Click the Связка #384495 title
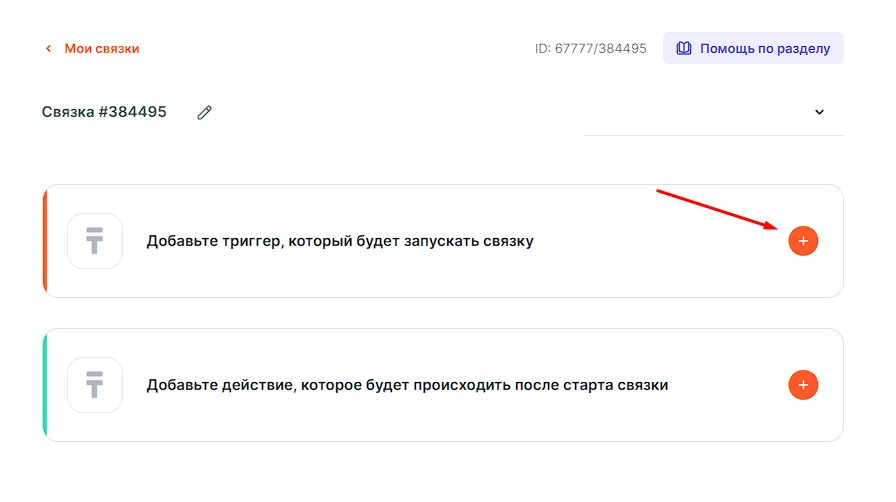Image resolution: width=896 pixels, height=502 pixels. (104, 112)
